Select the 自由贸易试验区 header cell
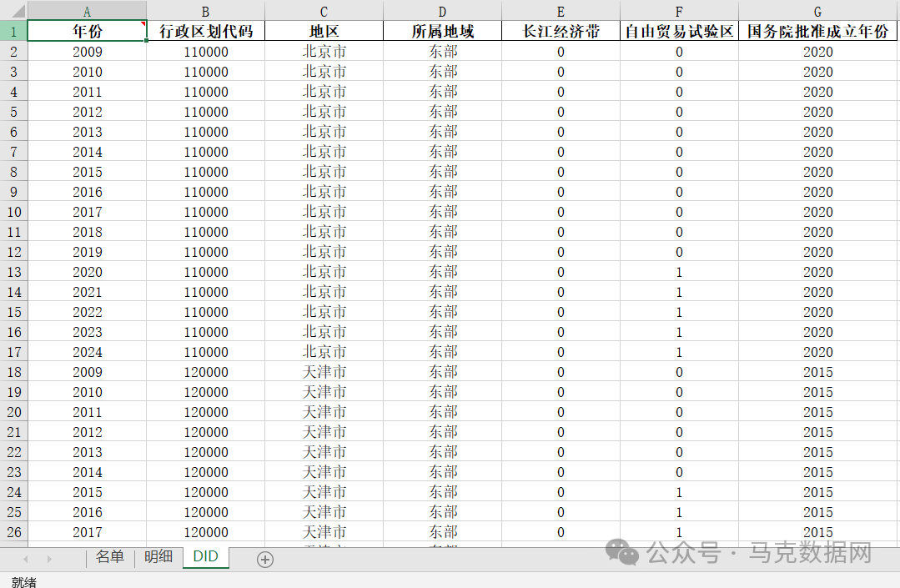900x588 pixels. [x=679, y=30]
